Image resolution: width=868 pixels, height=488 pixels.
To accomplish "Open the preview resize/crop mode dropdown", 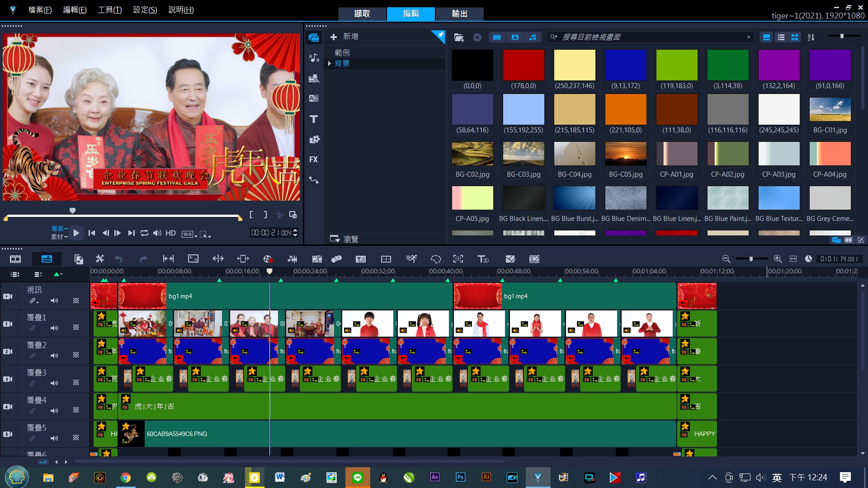I will coord(205,234).
